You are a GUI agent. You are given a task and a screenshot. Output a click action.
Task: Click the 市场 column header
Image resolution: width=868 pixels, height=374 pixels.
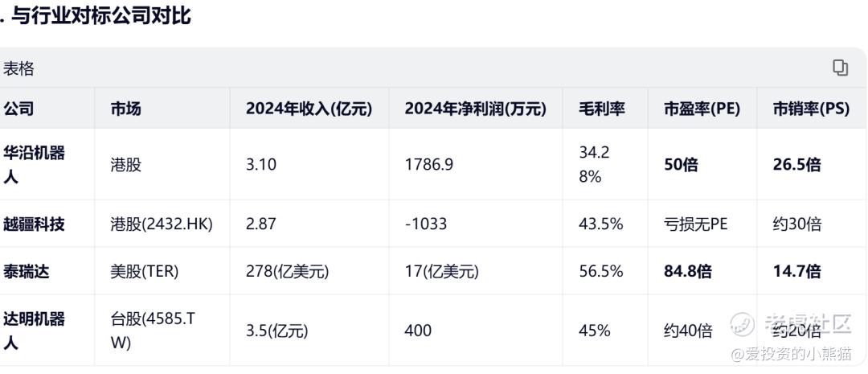(x=125, y=109)
